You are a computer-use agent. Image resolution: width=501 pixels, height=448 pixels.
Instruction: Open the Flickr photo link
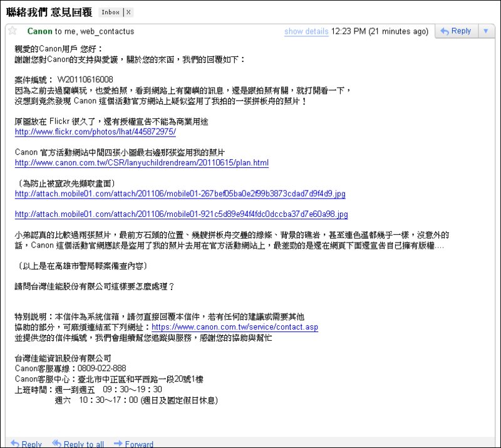coord(95,132)
